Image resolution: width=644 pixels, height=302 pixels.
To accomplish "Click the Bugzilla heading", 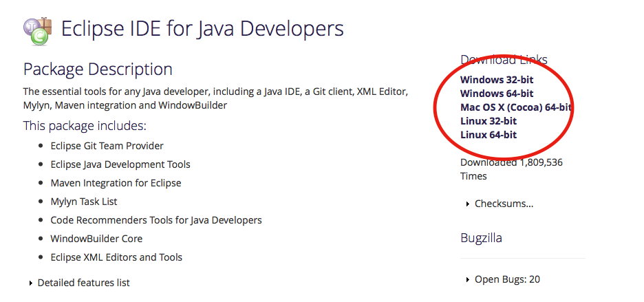I will coord(481,238).
